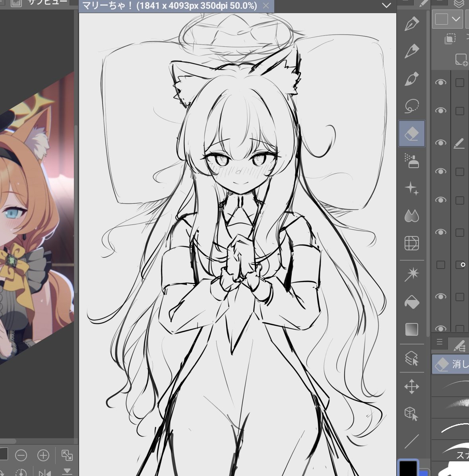The image size is (469, 476).
Task: Click the dashed-square clipping layer icon
Action: 450,39
